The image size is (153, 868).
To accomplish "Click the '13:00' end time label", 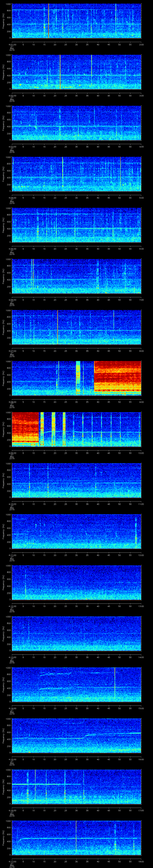I will click(x=141, y=606).
